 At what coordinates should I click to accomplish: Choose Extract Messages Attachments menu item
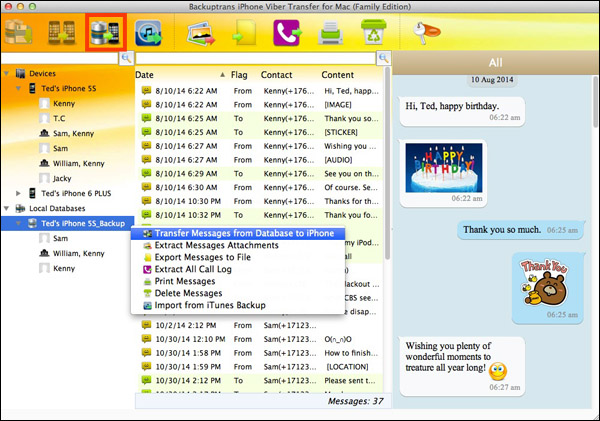(238, 245)
